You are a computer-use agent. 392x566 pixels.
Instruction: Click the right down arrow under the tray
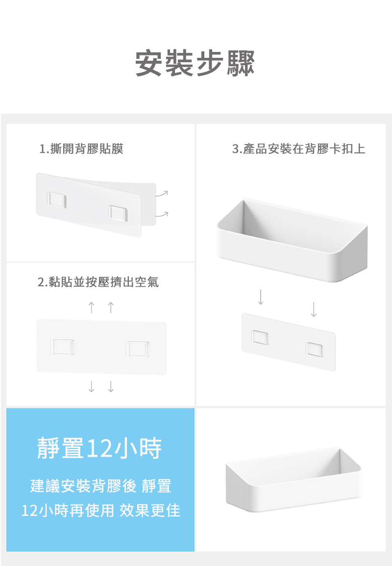tap(314, 309)
